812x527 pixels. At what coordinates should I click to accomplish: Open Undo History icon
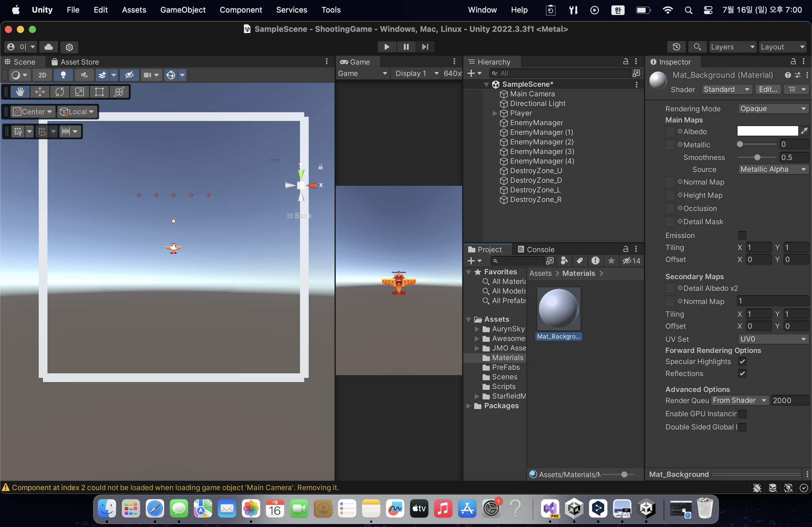[676, 47]
